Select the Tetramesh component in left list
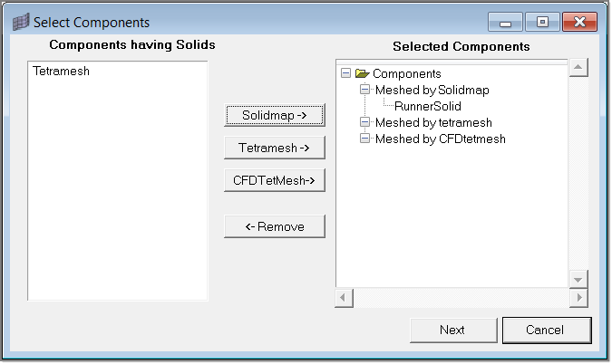Image resolution: width=612 pixels, height=364 pixels. 61,70
